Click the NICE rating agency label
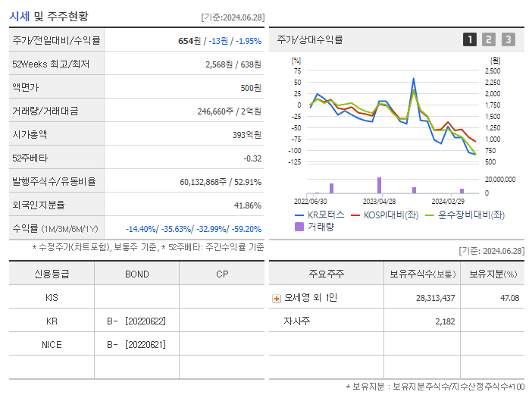Viewport: 532px width, 398px height. coord(52,345)
